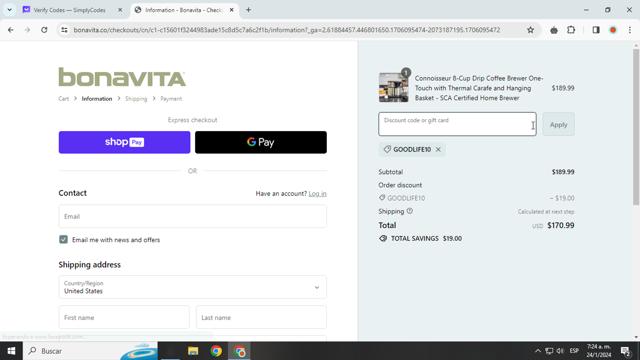Screen dimensions: 640x360
Task: Focus the Email input field
Action: coord(193,216)
